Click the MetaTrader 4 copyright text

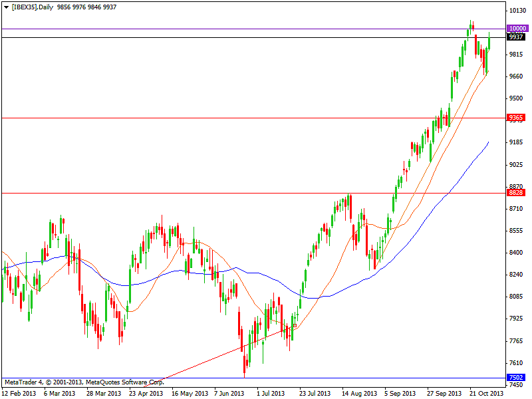coord(84,382)
